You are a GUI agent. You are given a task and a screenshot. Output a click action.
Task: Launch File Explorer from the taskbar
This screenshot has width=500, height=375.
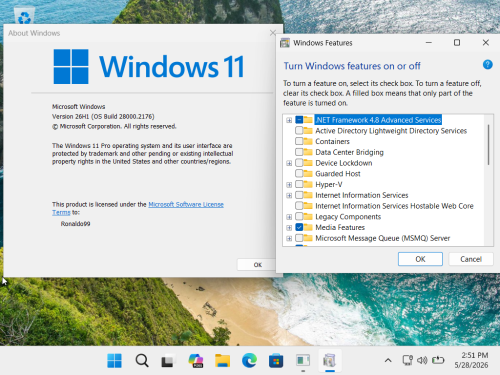222,361
